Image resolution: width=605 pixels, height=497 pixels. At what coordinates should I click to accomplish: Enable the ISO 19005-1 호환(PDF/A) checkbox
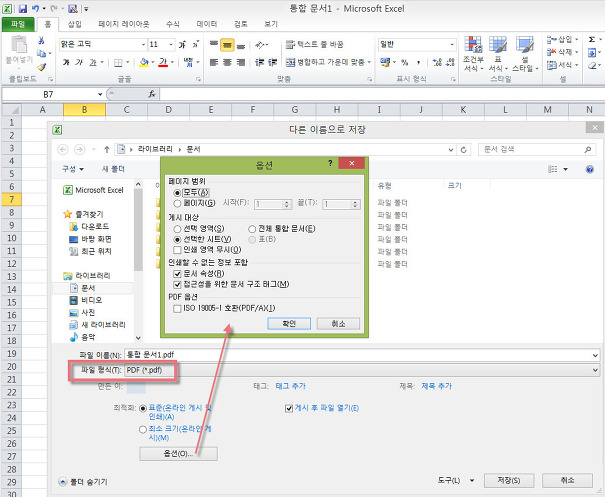coord(177,308)
